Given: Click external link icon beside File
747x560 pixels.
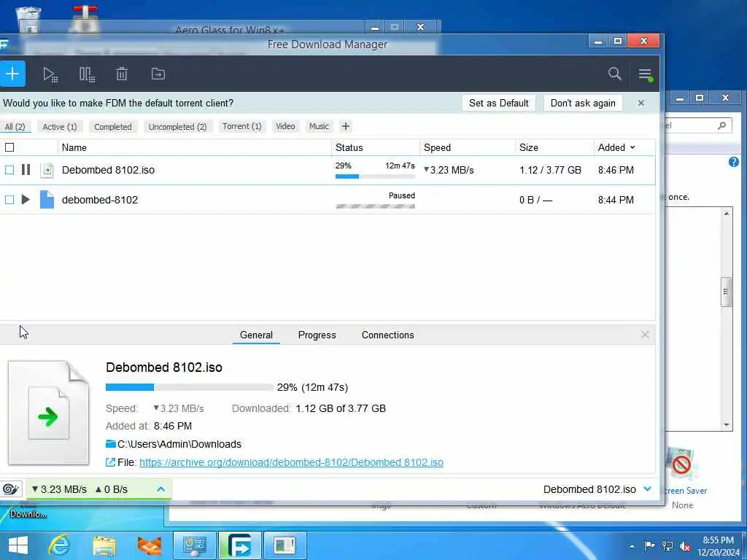Looking at the screenshot, I should click(110, 462).
